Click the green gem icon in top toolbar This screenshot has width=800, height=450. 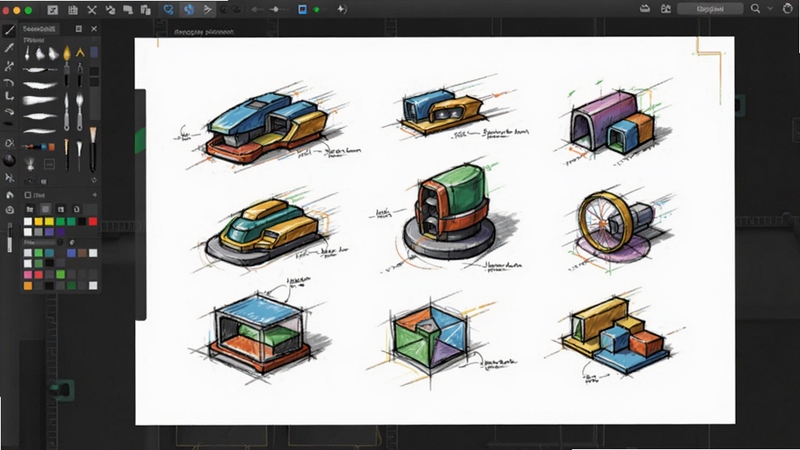(316, 10)
